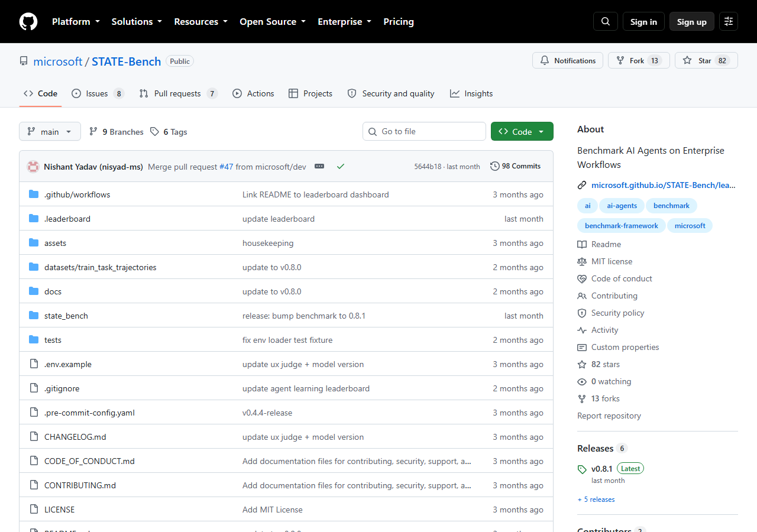This screenshot has height=532, width=757.
Task: Switch to the Issues tab
Action: [98, 93]
